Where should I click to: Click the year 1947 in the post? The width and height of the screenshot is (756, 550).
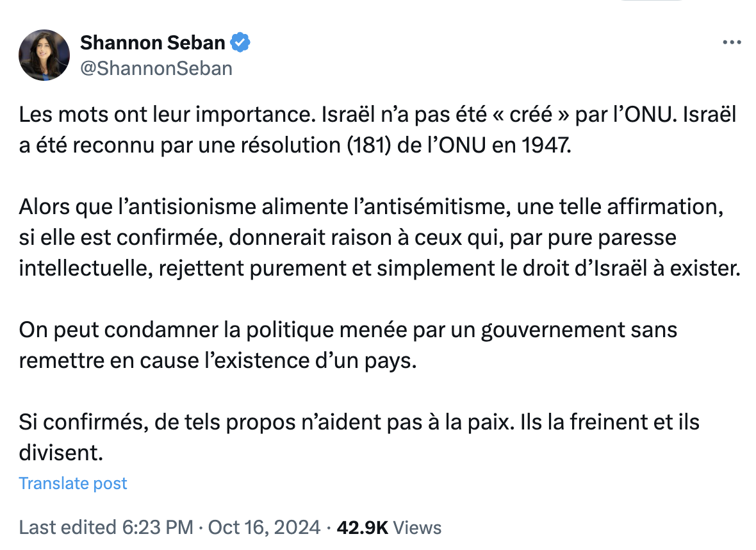pos(546,146)
